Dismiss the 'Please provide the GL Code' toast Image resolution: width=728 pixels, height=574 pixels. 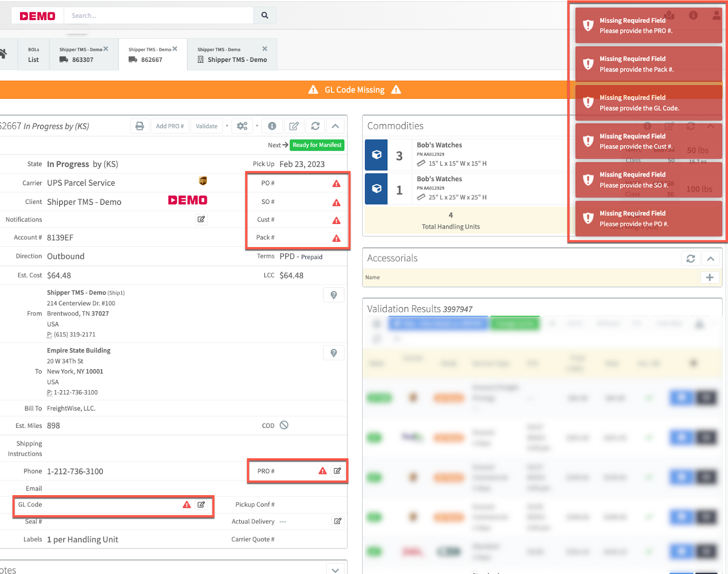coord(649,103)
